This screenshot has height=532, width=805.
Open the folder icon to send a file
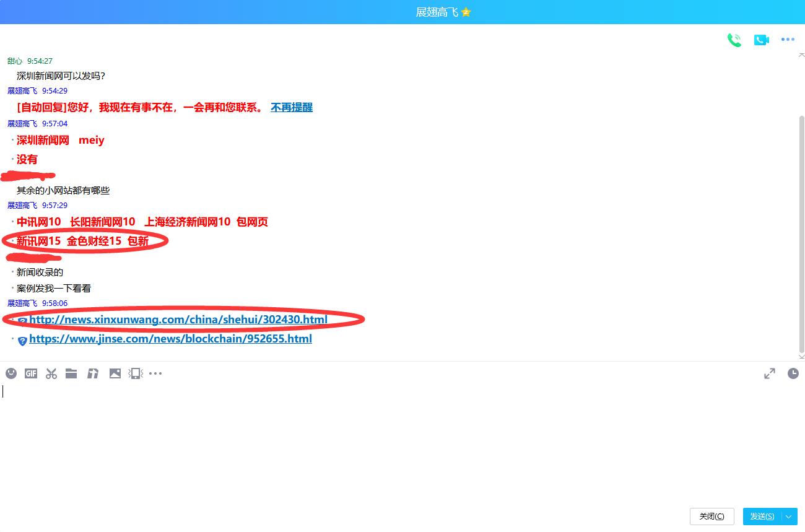(x=71, y=373)
